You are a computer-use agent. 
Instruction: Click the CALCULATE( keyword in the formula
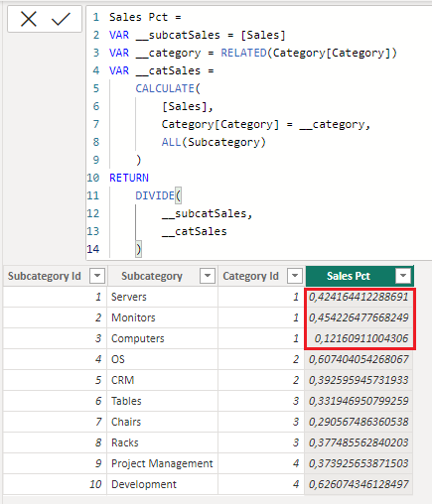168,88
